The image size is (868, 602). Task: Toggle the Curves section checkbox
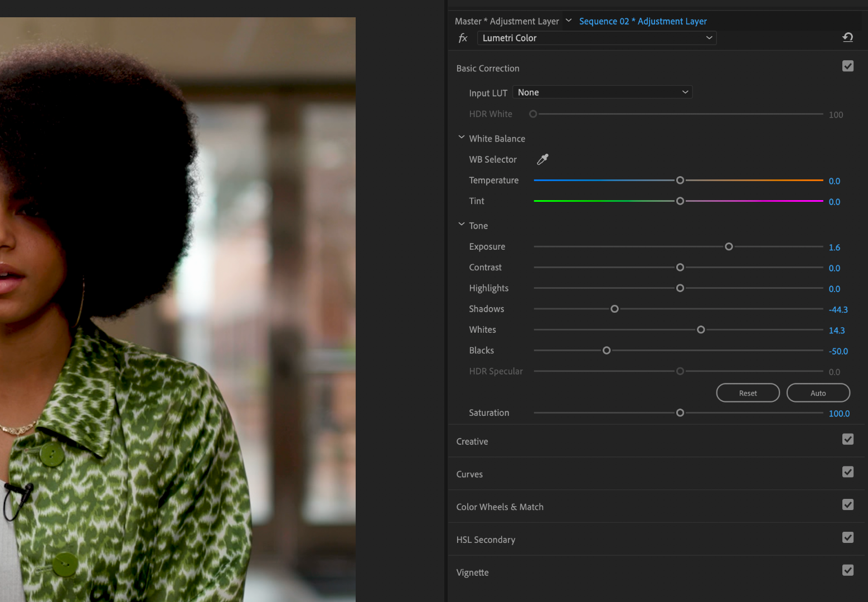point(848,472)
